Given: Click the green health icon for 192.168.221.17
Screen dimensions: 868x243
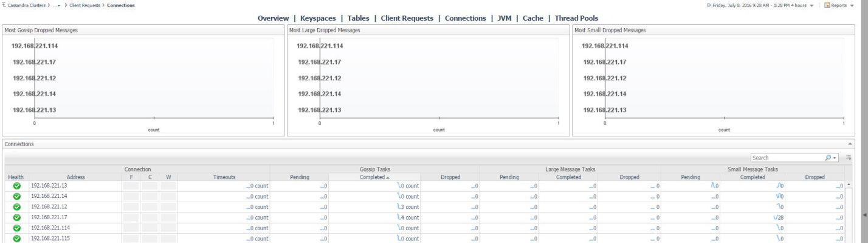Looking at the screenshot, I should point(16,217).
